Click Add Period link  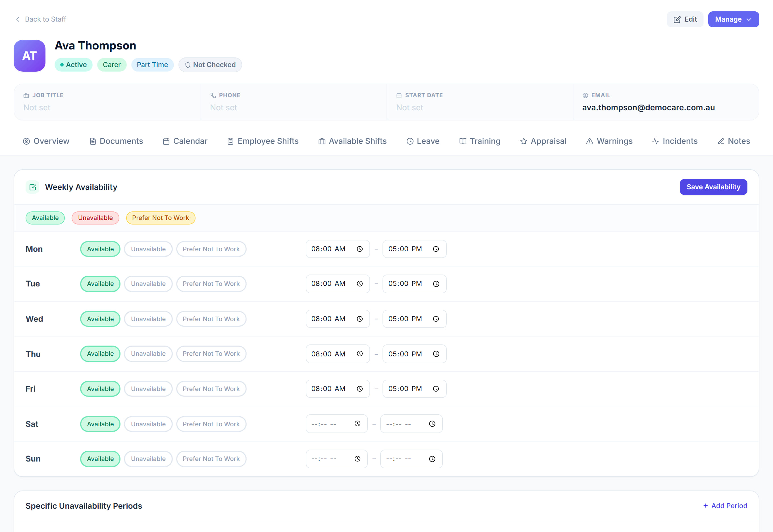[x=725, y=506]
